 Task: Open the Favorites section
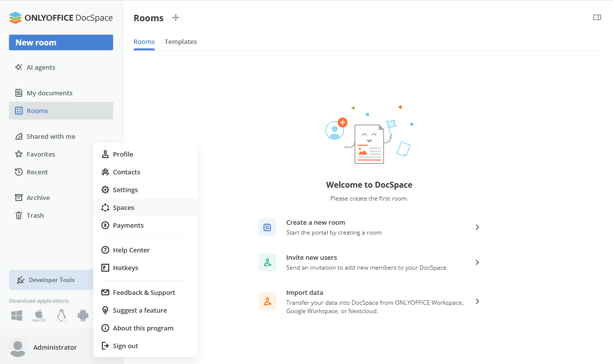(x=41, y=154)
